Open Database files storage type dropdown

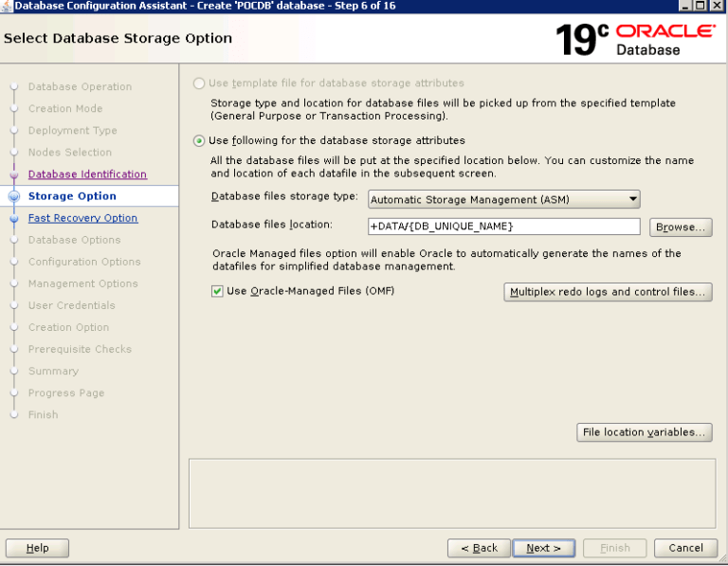503,199
